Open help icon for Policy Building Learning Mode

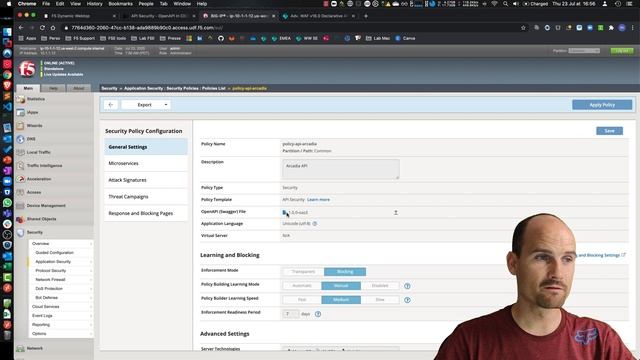click(407, 286)
